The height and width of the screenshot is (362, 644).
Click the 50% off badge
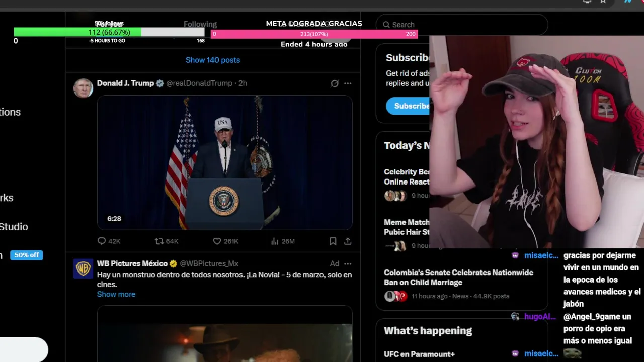(x=26, y=255)
